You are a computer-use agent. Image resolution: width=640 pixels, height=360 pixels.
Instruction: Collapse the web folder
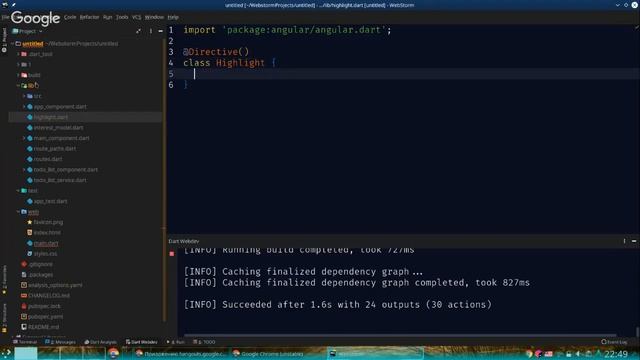pos(18,212)
